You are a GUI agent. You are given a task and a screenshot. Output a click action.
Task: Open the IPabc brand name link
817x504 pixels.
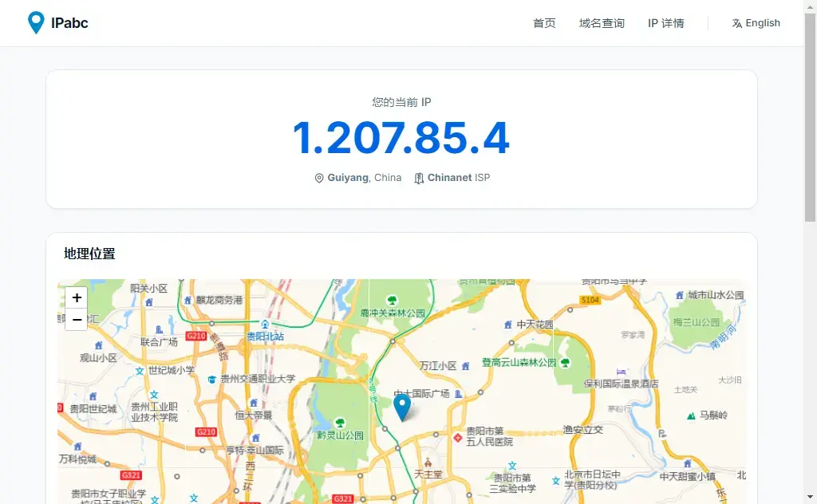[x=69, y=23]
